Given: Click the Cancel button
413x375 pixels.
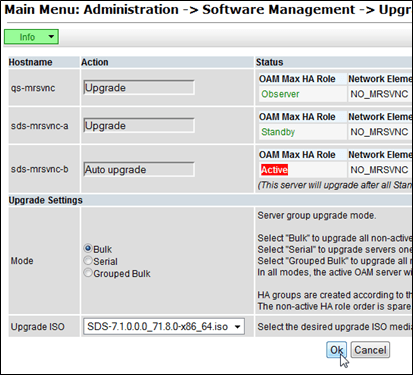Looking at the screenshot, I should tap(370, 350).
